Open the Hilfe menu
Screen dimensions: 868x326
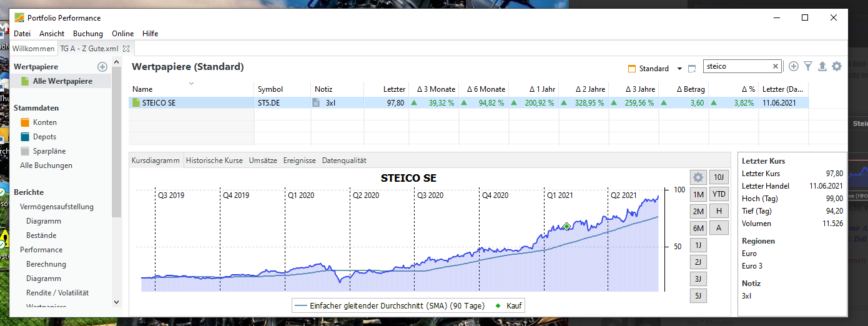click(x=150, y=34)
